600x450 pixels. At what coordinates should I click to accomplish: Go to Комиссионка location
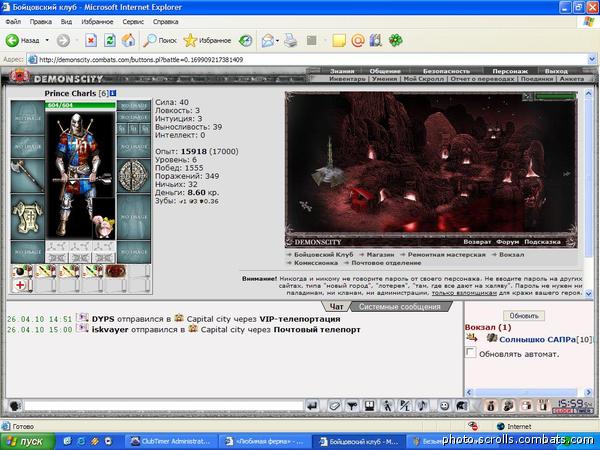316,263
